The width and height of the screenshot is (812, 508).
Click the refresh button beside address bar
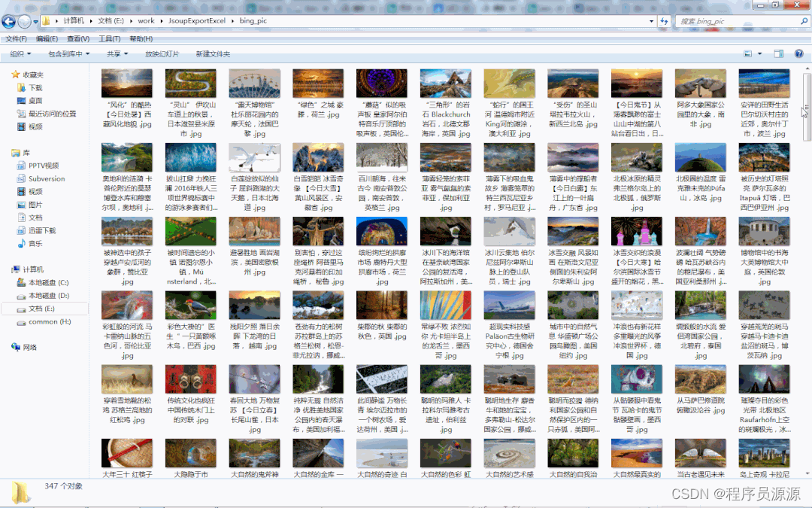665,21
